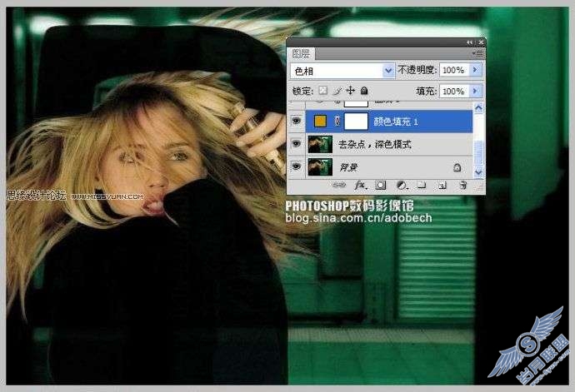Click the link layers icon

click(x=339, y=186)
